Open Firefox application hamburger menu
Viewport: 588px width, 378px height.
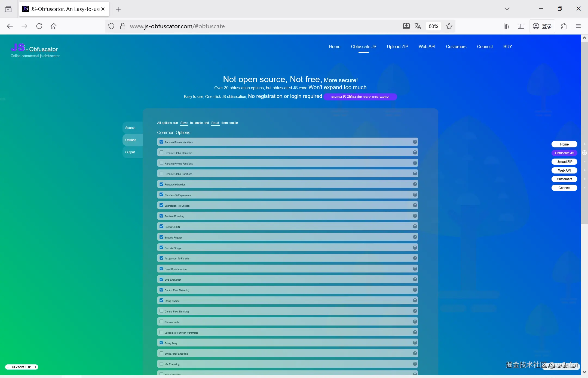tap(578, 26)
